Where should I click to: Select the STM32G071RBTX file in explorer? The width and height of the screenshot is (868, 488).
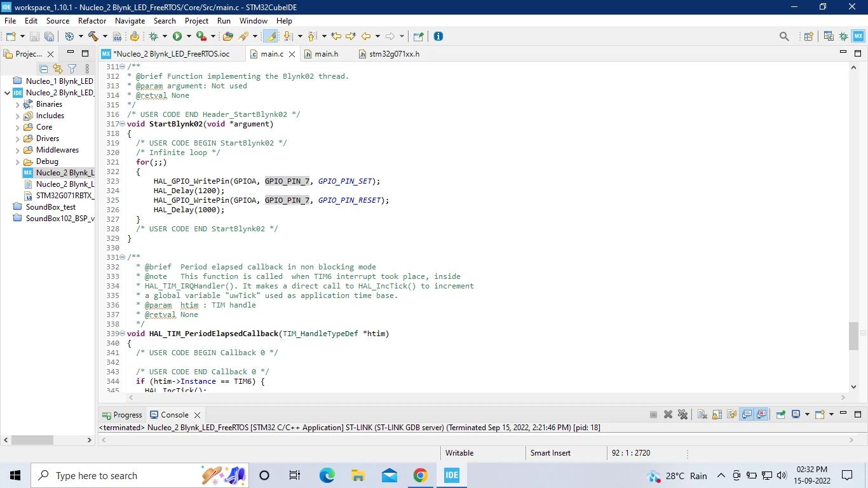[x=58, y=196]
